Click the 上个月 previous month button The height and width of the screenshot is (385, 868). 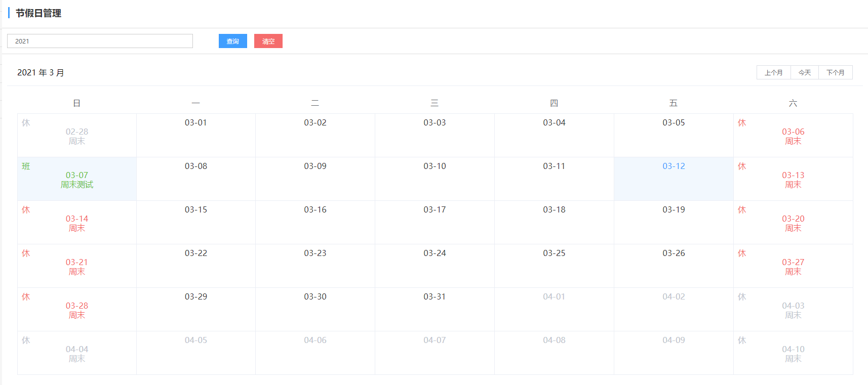773,72
